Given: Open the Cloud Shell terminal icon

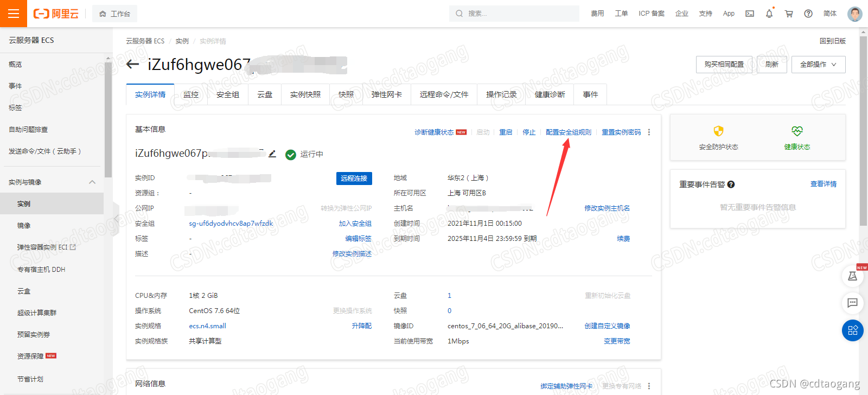Looking at the screenshot, I should pos(750,14).
